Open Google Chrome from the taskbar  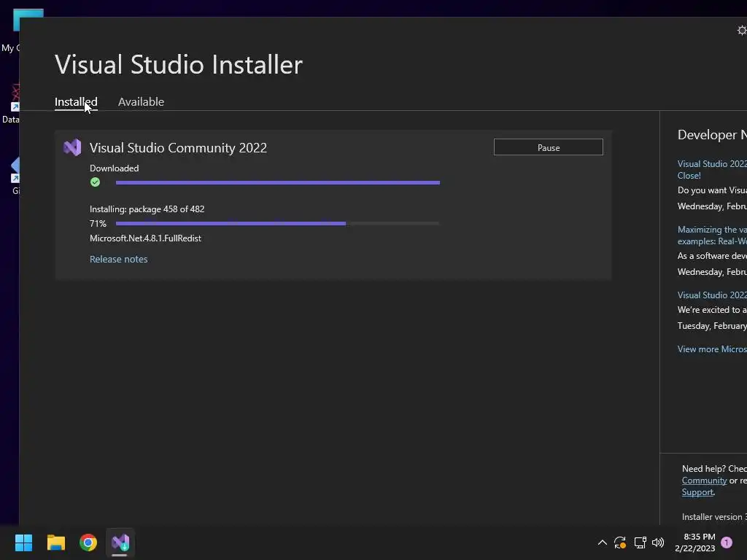(88, 542)
